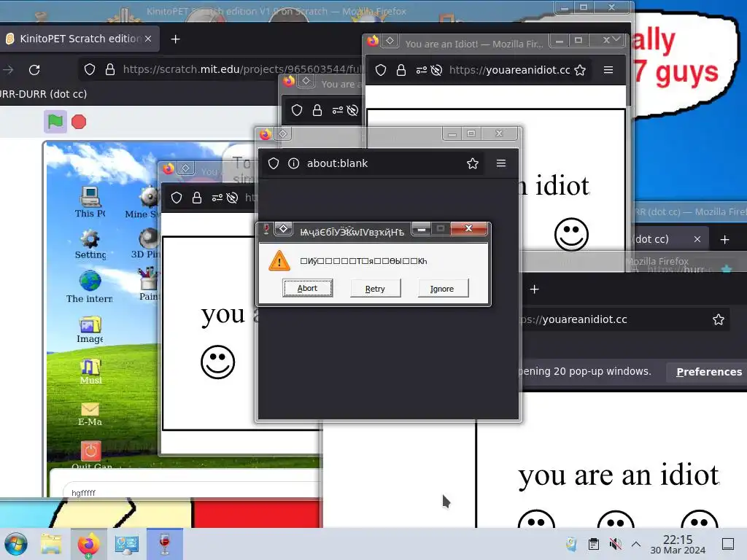Bookmark star in top youareanidiot.cc window
Image resolution: width=747 pixels, height=560 pixels.
pos(580,70)
